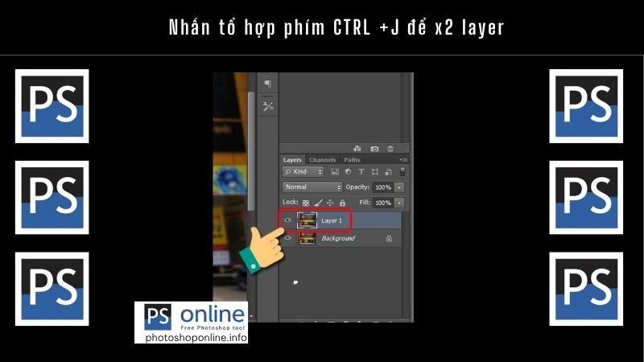Viewport: 644px width, 362px height.
Task: Create new document from current state icon
Action: [x=357, y=149]
